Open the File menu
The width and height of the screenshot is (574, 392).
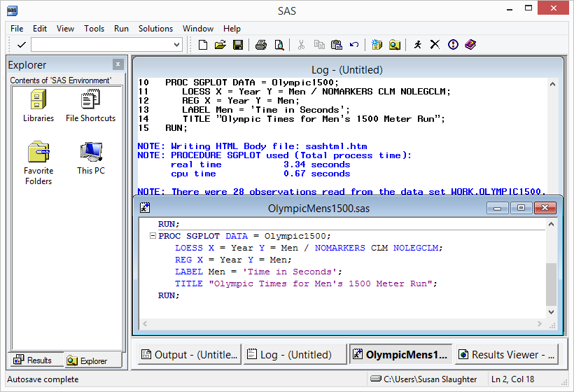(x=17, y=29)
